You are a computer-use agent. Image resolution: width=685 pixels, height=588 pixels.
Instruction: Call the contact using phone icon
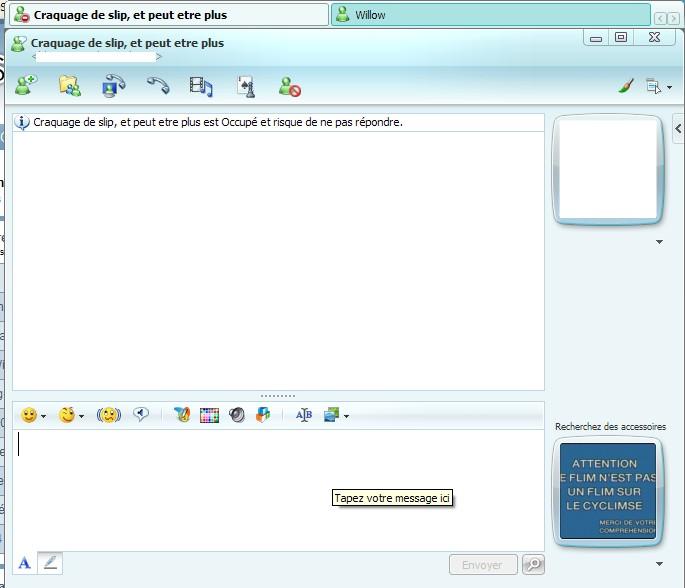point(158,86)
